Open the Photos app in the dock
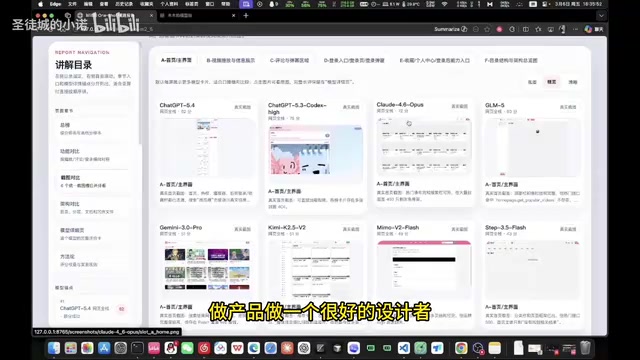640x360 pixels. pos(87,348)
